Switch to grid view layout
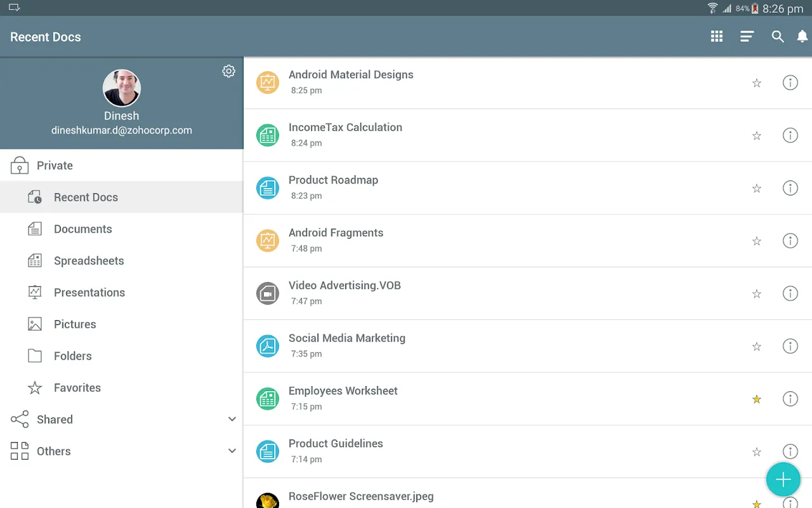This screenshot has width=812, height=508. [x=717, y=37]
